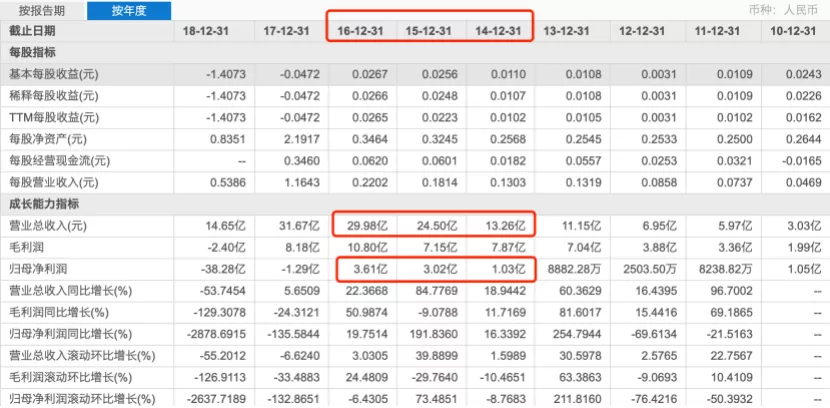
Task: Click the 254.7944 growth value
Action: (579, 334)
